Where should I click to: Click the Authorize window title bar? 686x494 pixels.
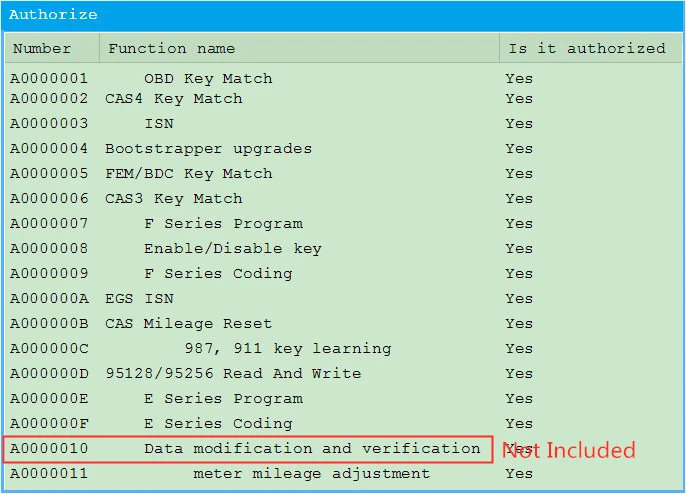click(x=343, y=15)
